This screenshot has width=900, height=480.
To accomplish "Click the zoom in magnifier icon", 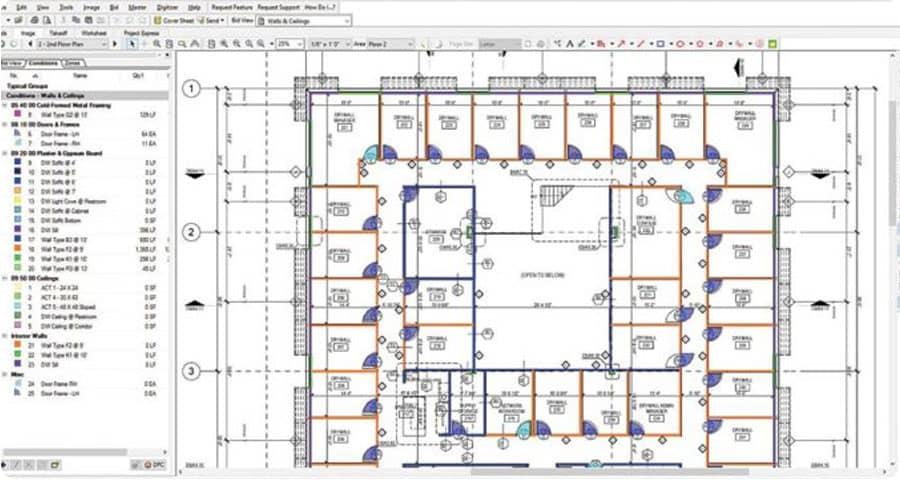I will (224, 44).
